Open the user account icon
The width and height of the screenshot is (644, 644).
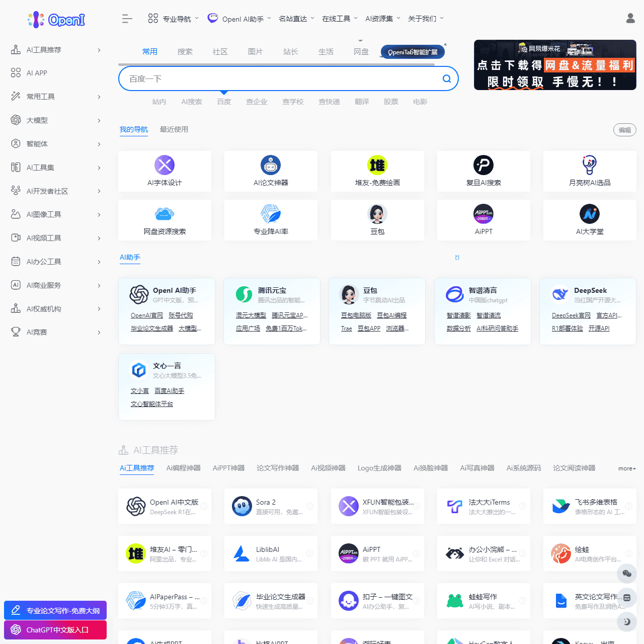[630, 19]
